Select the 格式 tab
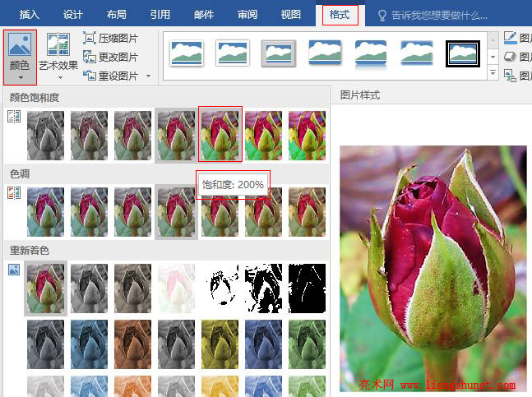 (x=340, y=15)
